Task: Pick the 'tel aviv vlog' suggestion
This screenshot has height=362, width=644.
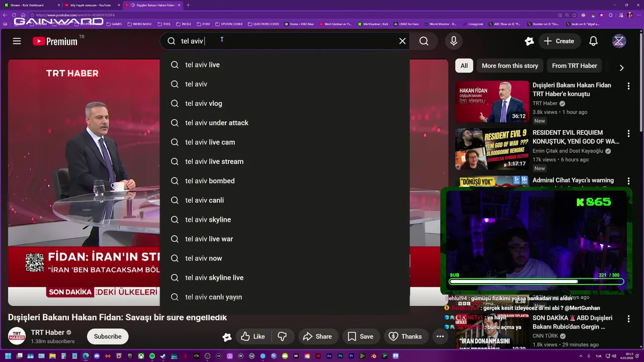Action: pyautogui.click(x=285, y=104)
